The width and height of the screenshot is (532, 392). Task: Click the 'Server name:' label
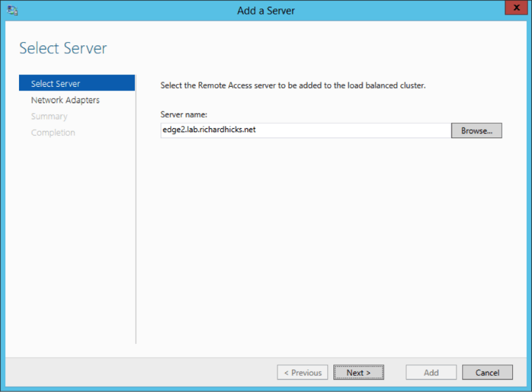coord(184,114)
